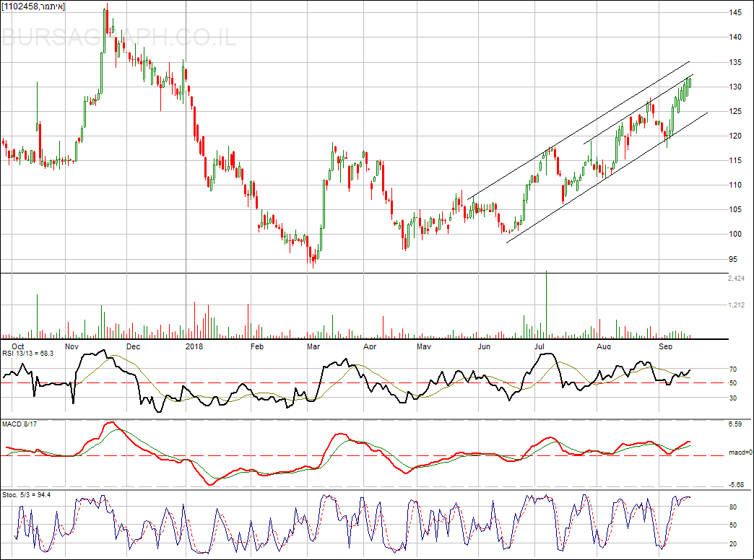Click the 100 price level on price axis
Image resolution: width=754 pixels, height=560 pixels.
[x=736, y=234]
